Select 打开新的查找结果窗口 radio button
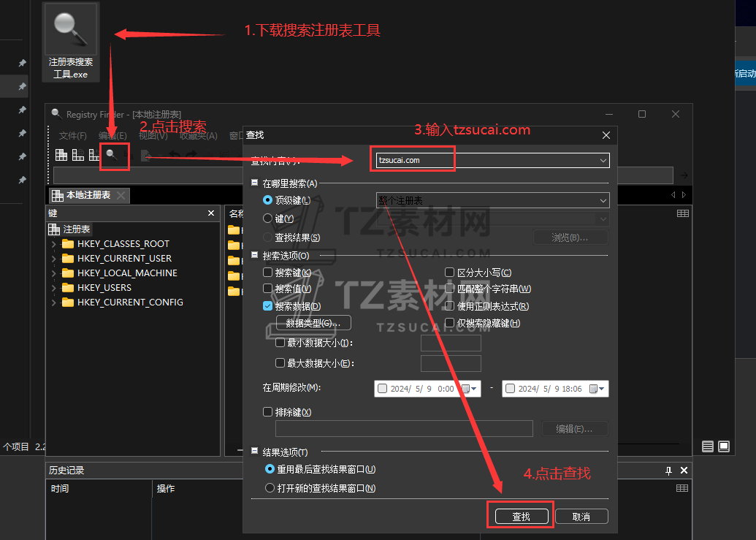756x540 pixels. (270, 488)
